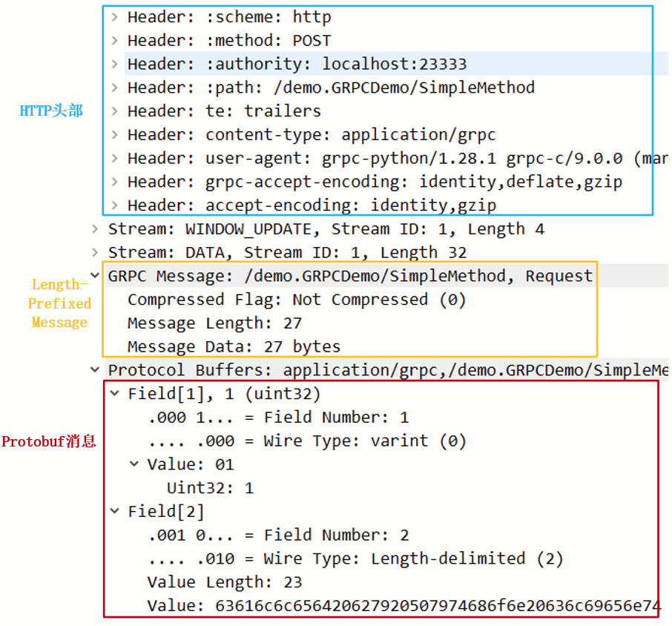Select the Message Length: 27 row
The height and width of the screenshot is (626, 672).
click(214, 323)
